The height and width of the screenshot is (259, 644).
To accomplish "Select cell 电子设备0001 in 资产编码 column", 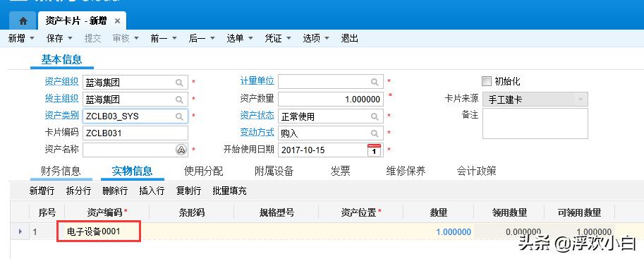I will tap(99, 231).
